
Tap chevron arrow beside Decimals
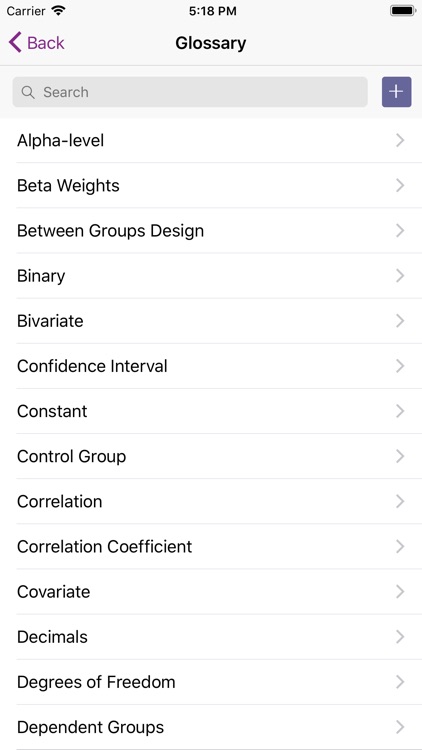(400, 637)
